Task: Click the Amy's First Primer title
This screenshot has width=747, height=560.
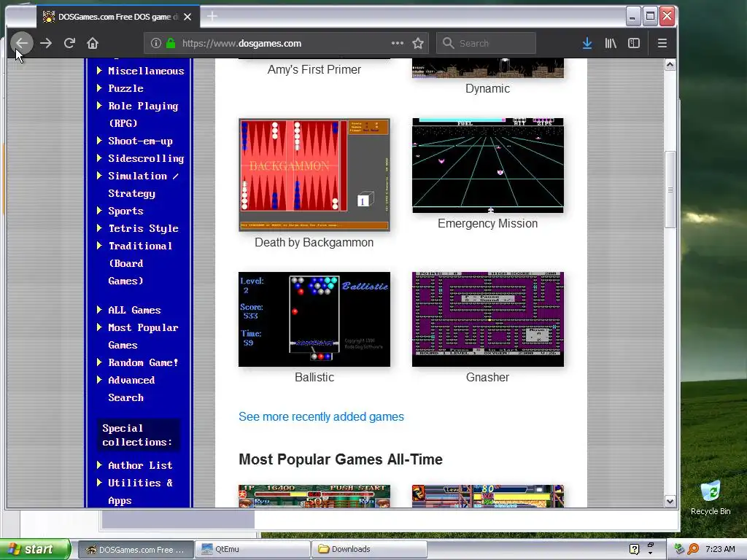Action: (x=314, y=69)
